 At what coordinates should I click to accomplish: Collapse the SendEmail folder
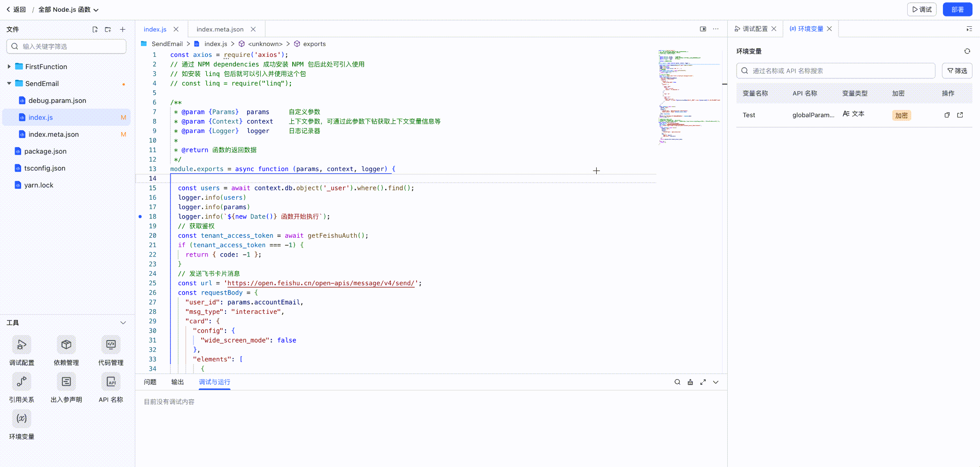tap(9, 84)
